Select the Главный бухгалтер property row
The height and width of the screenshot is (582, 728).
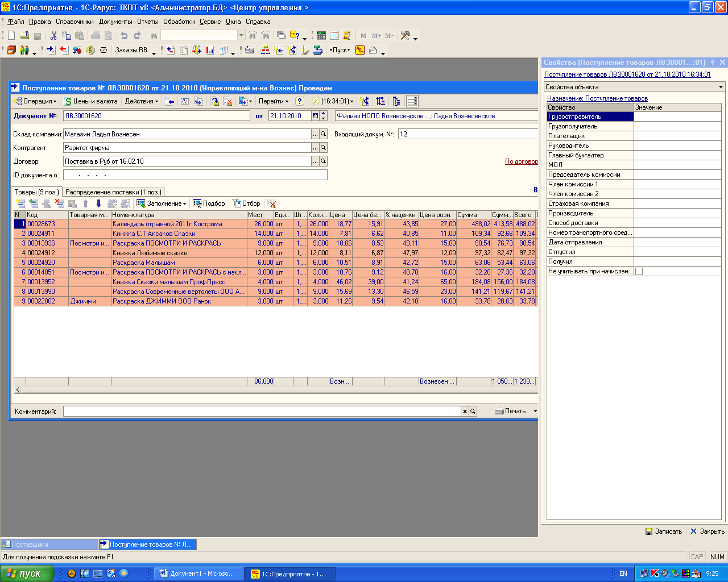point(634,155)
